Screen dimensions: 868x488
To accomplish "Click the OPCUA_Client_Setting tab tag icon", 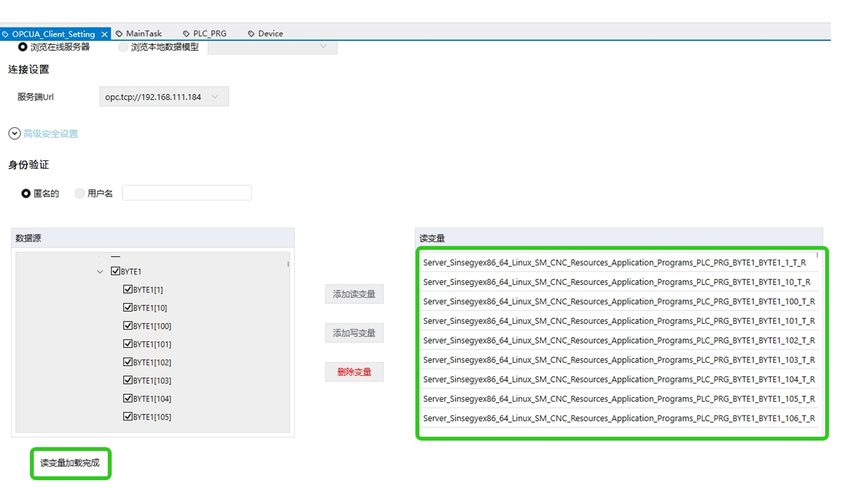I will click(x=5, y=34).
